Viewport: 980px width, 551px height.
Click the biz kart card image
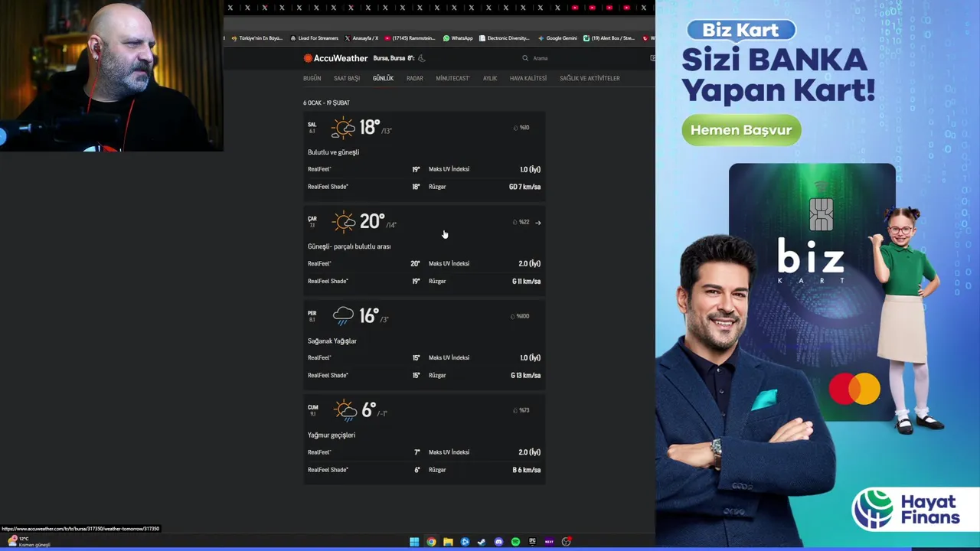pyautogui.click(x=812, y=291)
